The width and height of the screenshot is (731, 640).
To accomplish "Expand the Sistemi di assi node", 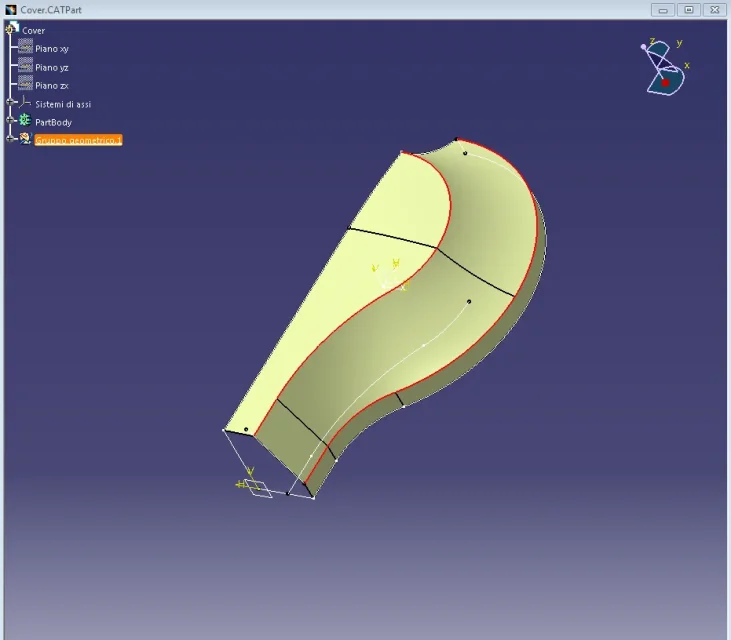I will pos(10,102).
